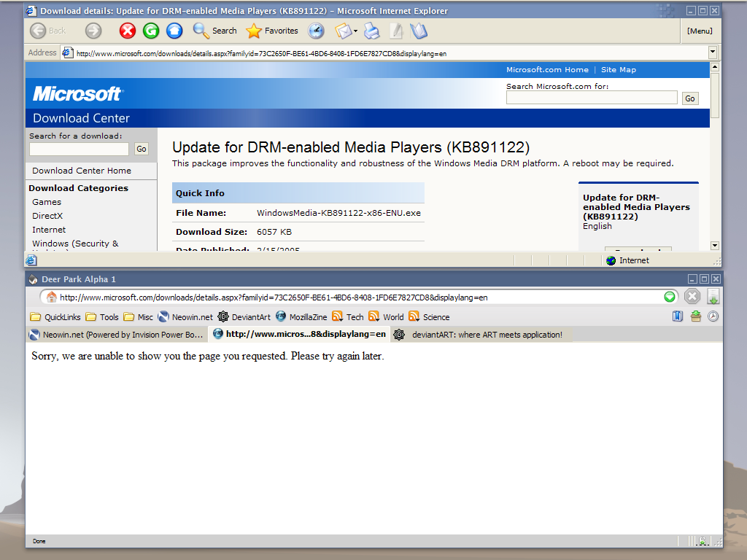Screen dimensions: 747x560
Task: Click the Search for a download field
Action: pos(79,149)
